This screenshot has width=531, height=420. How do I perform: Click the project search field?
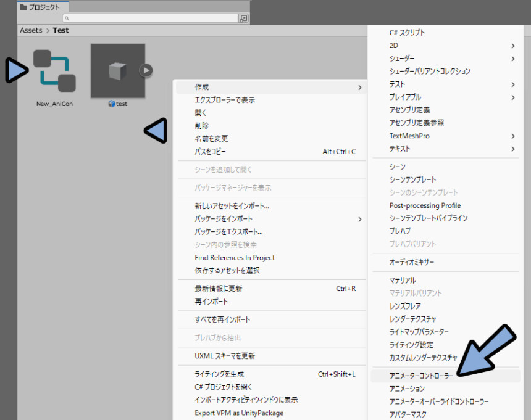click(x=151, y=19)
